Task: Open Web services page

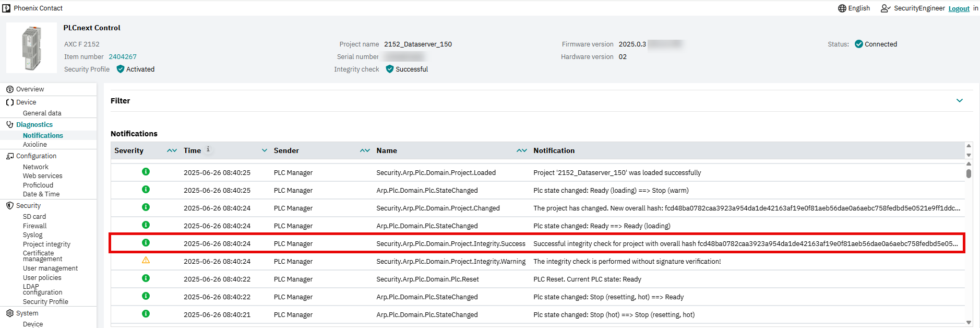Action: tap(42, 176)
